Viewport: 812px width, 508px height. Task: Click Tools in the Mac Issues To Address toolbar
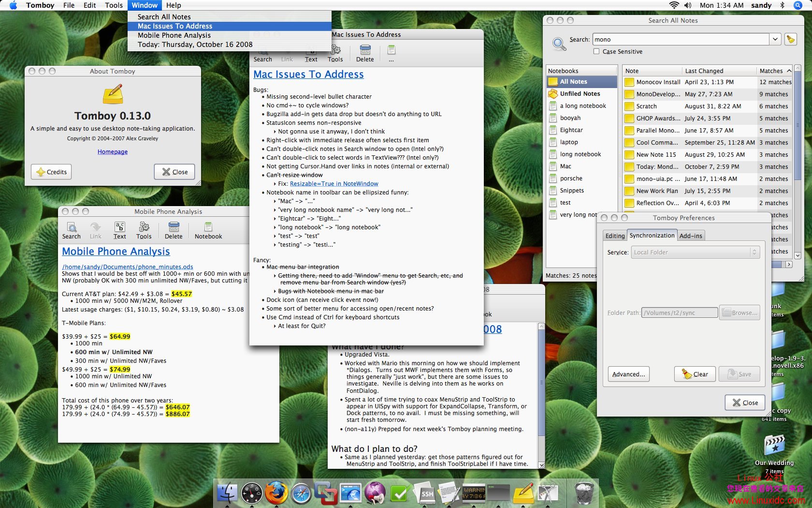tap(335, 53)
